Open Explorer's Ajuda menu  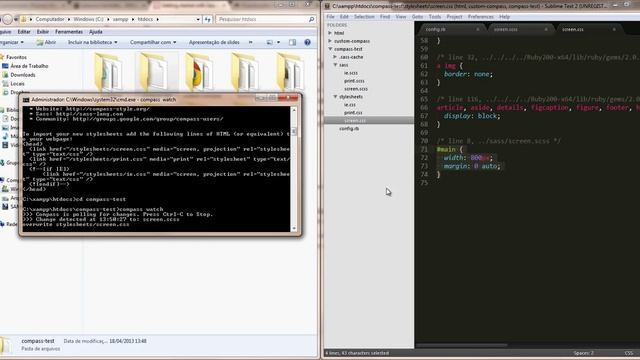tap(96, 32)
